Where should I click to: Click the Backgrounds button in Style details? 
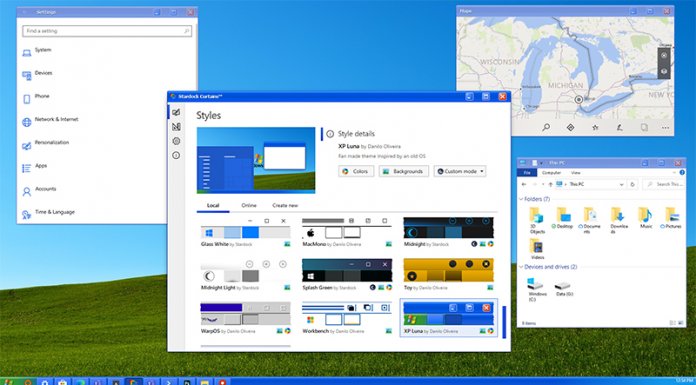click(x=403, y=171)
